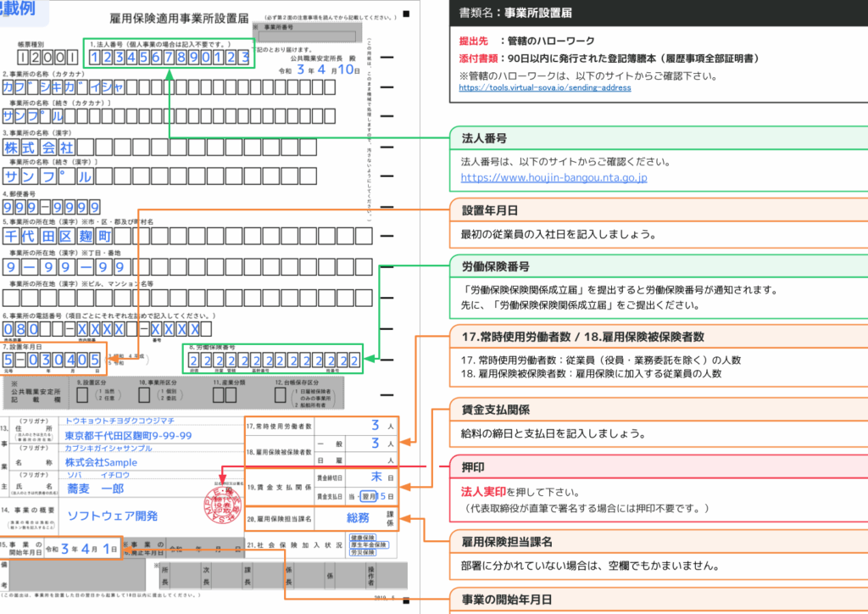Click the ソフトウェア開発 business summary text
The image size is (868, 614).
[x=113, y=515]
